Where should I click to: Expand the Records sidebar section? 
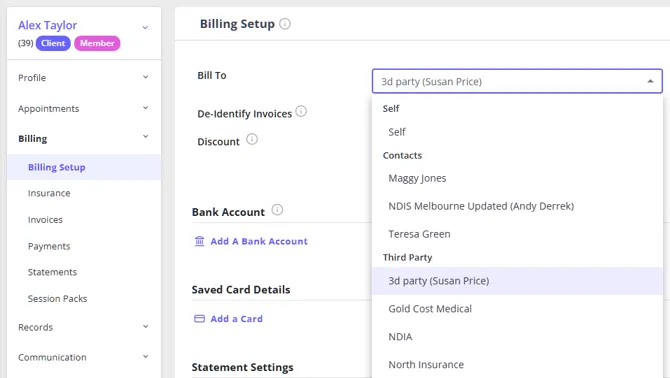pos(145,326)
